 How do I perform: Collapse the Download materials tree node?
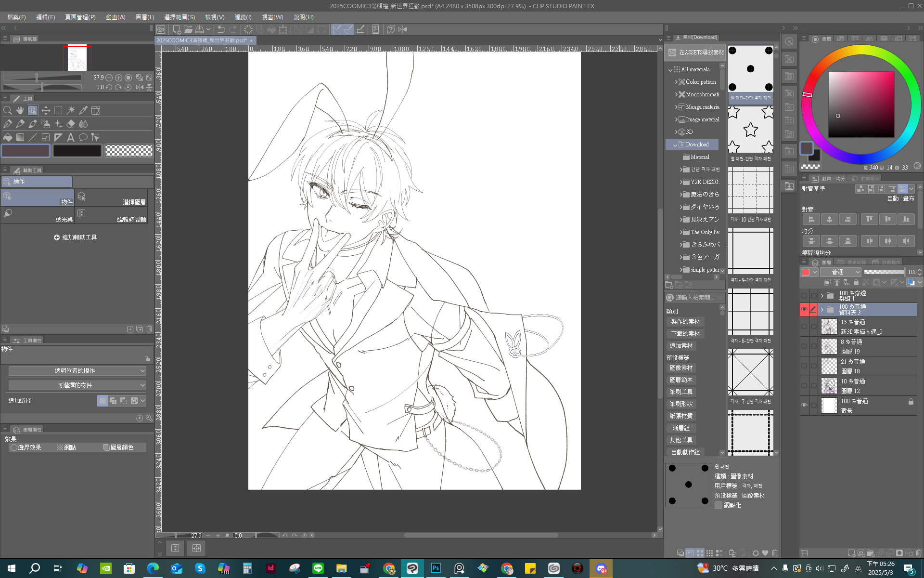click(x=675, y=144)
